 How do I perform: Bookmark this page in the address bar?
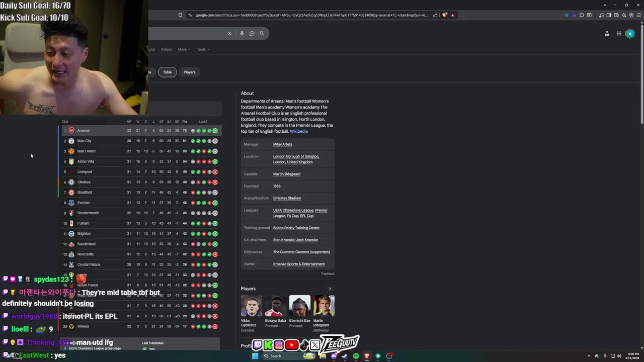[x=180, y=15]
